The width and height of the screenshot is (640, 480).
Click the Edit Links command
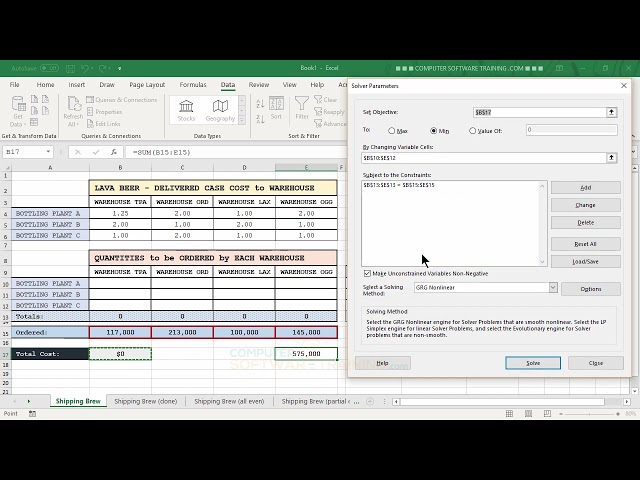[x=104, y=124]
